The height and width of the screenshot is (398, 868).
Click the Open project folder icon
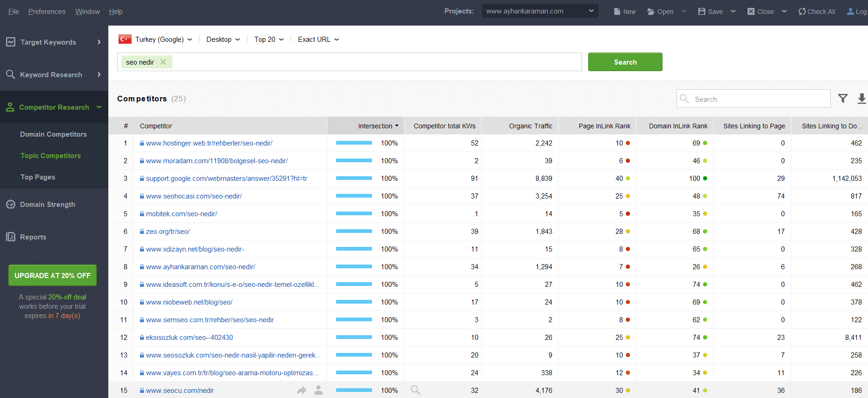pyautogui.click(x=651, y=12)
